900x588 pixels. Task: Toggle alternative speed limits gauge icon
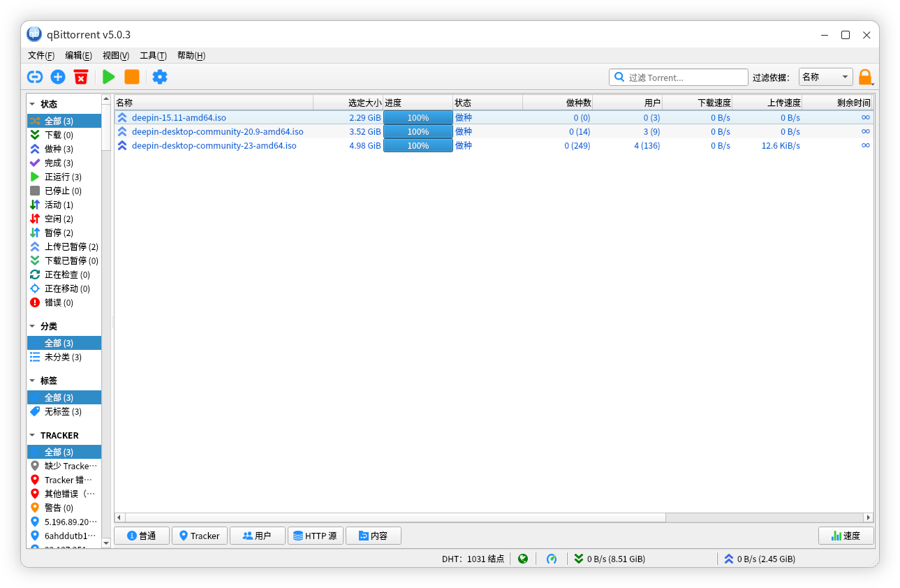pyautogui.click(x=552, y=559)
